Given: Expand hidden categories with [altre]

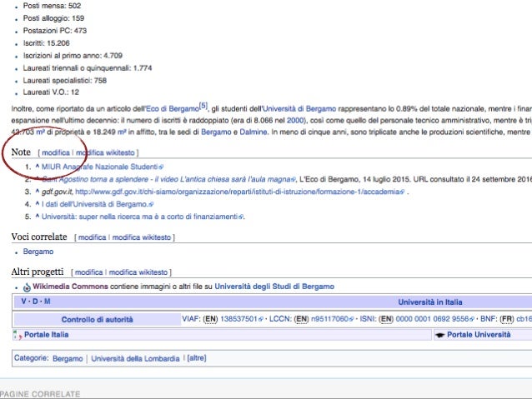Looking at the screenshot, I should coord(197,358).
